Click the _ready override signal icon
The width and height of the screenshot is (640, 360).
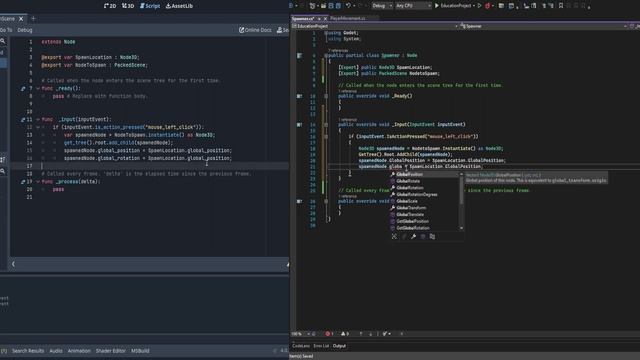[23, 88]
